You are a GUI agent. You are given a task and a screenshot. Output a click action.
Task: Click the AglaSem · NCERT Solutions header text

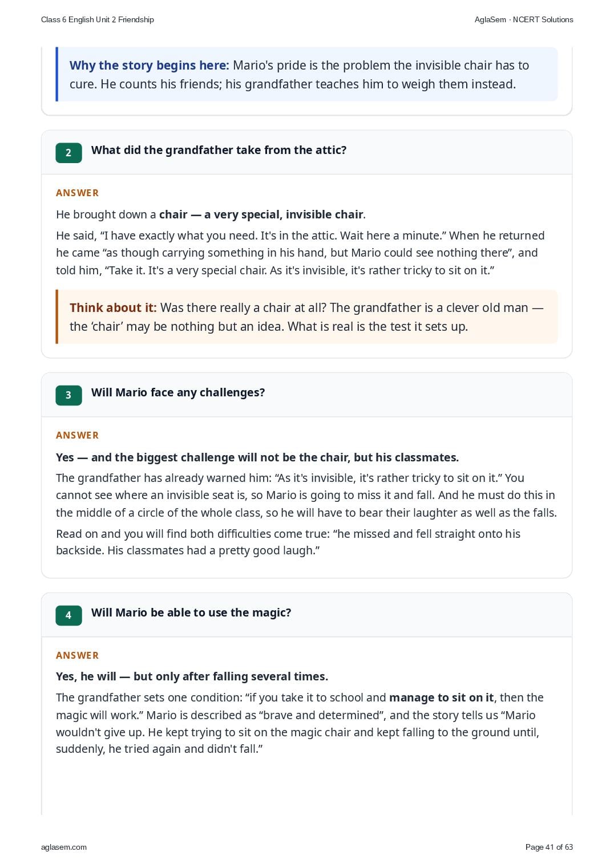(x=524, y=19)
